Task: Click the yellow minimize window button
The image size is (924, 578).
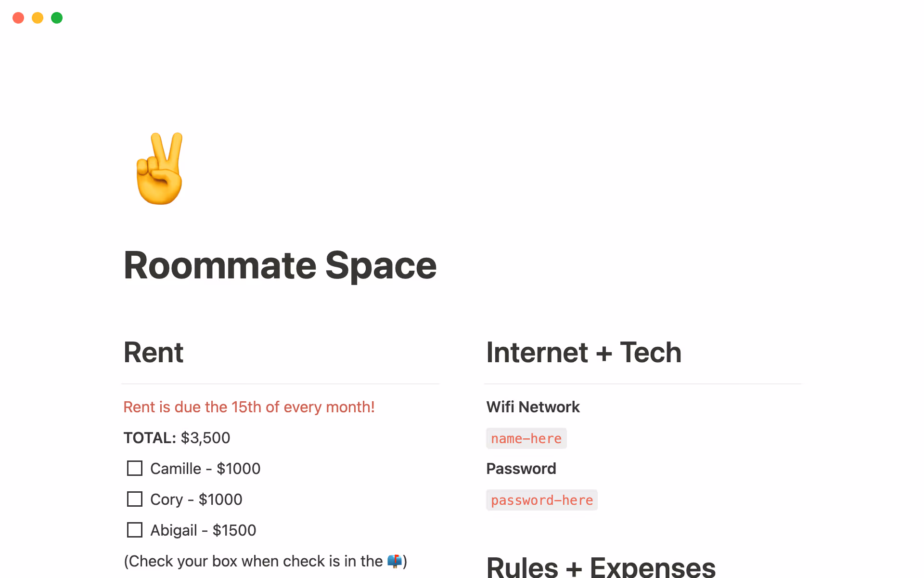Action: coord(38,18)
